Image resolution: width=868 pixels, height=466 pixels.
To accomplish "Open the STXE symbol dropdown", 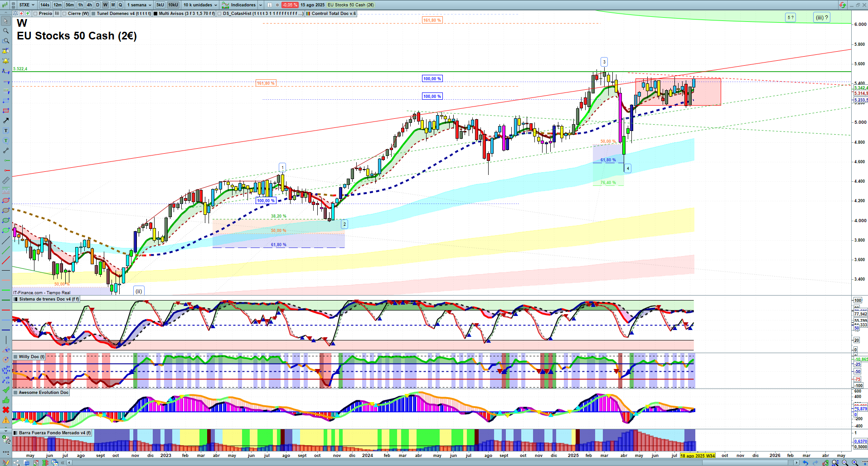I will (x=27, y=5).
